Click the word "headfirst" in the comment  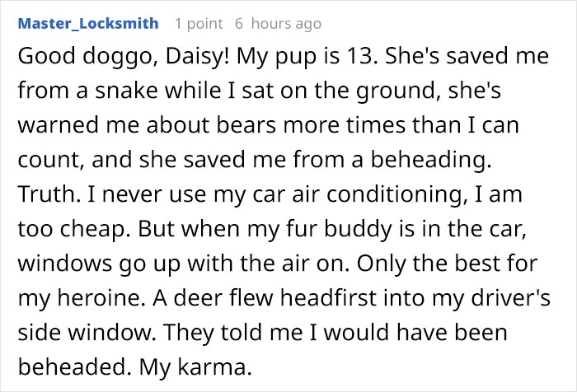pyautogui.click(x=328, y=297)
